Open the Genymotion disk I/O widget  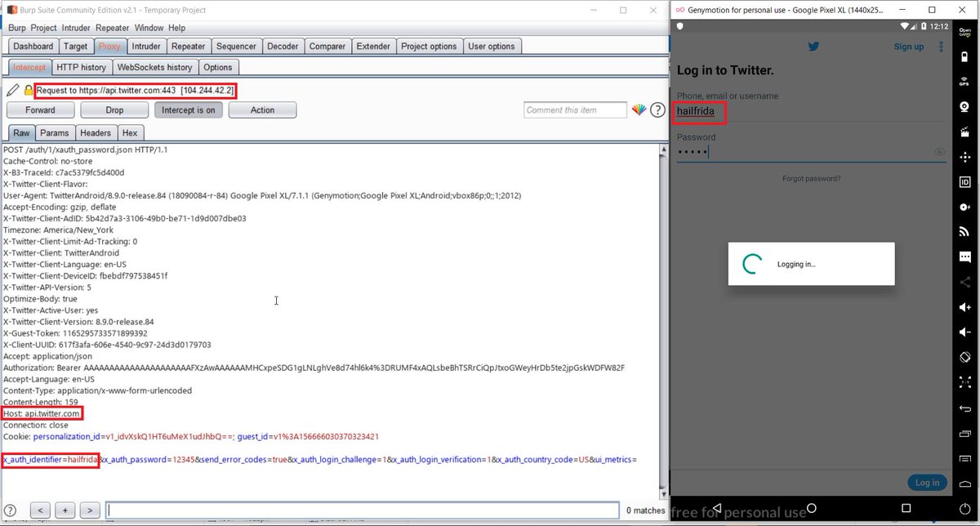pyautogui.click(x=964, y=207)
